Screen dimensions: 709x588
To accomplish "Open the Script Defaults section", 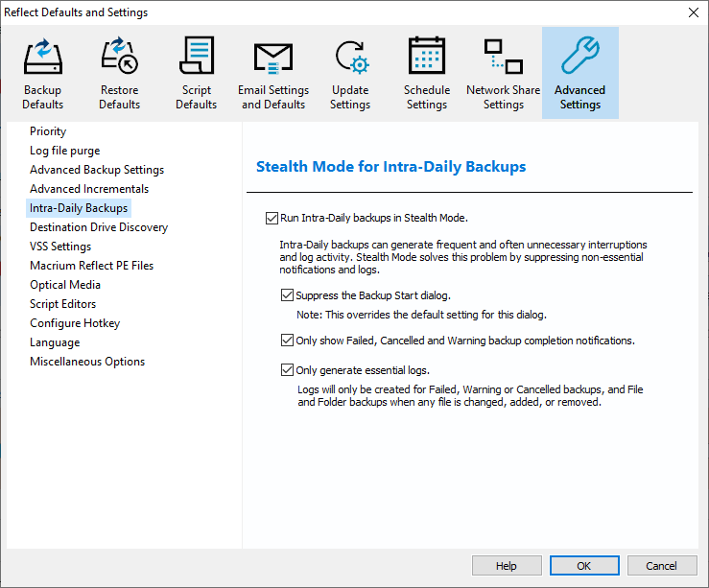I will point(196,73).
